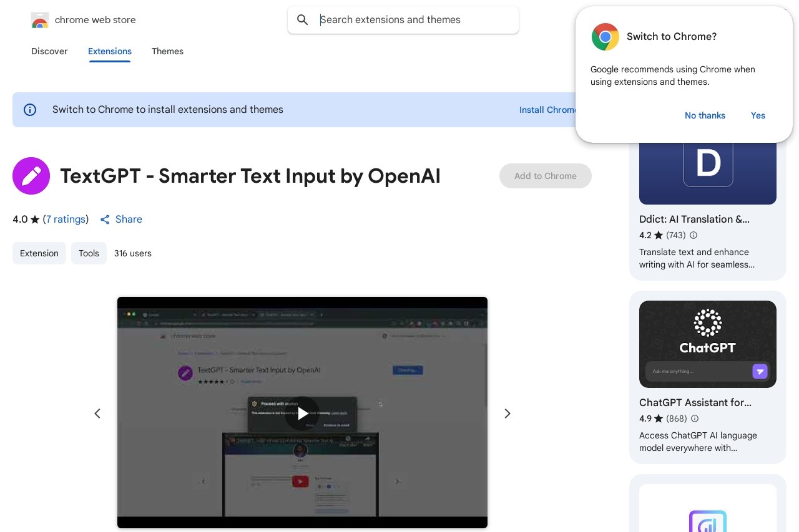The width and height of the screenshot is (799, 532).
Task: Confirm switching to Chrome with Yes
Action: pyautogui.click(x=758, y=115)
